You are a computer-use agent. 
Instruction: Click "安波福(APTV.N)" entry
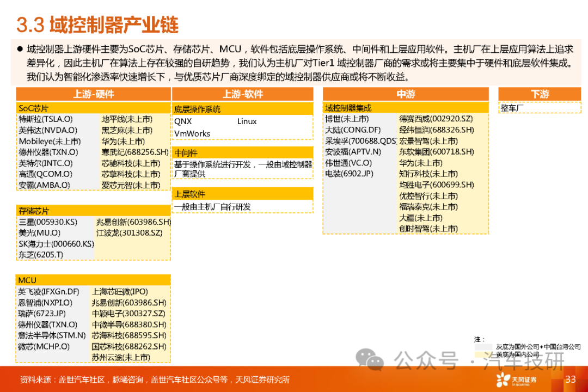[353, 152]
